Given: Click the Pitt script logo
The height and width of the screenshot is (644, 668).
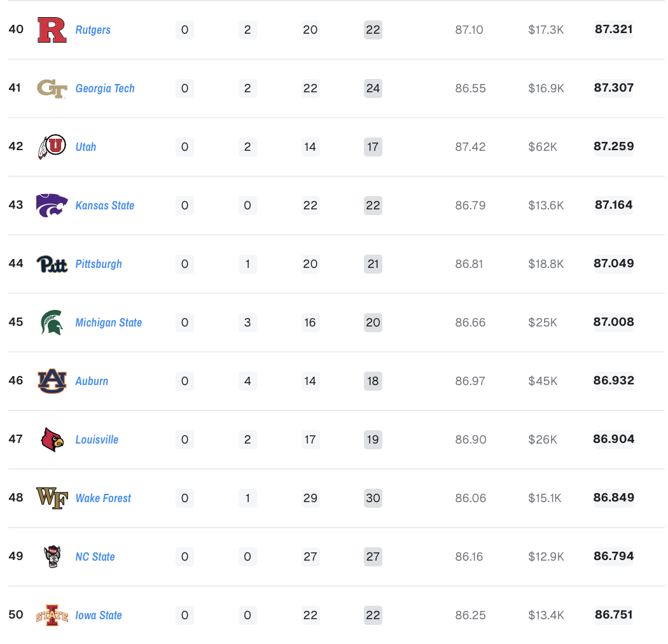Looking at the screenshot, I should click(52, 264).
